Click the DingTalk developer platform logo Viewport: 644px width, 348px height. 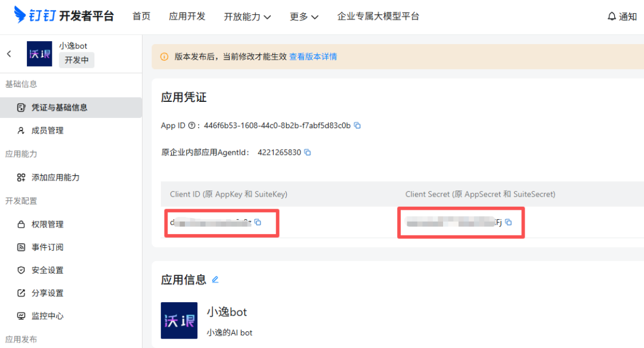[x=64, y=16]
